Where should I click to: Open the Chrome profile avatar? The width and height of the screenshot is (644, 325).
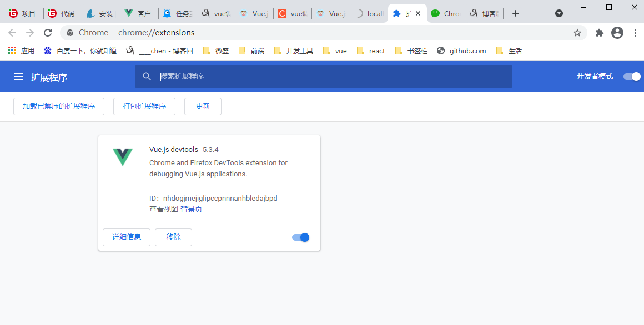click(x=617, y=33)
